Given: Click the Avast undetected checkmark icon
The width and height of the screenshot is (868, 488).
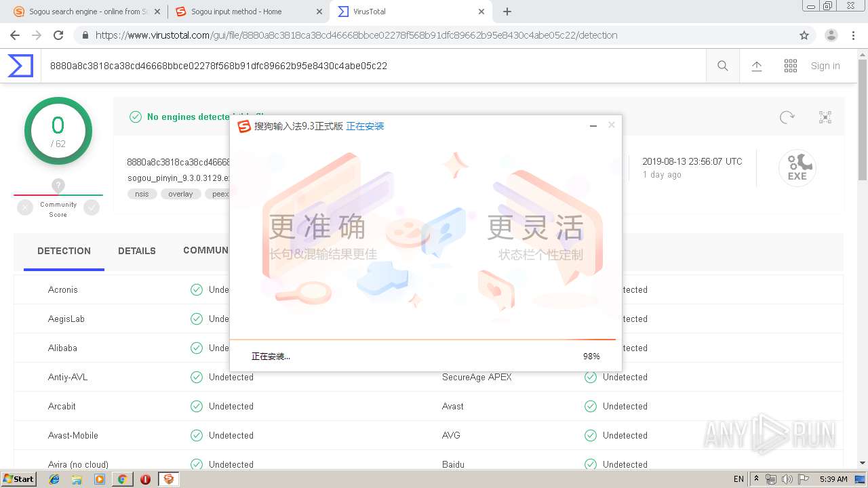Looking at the screenshot, I should click(x=591, y=406).
